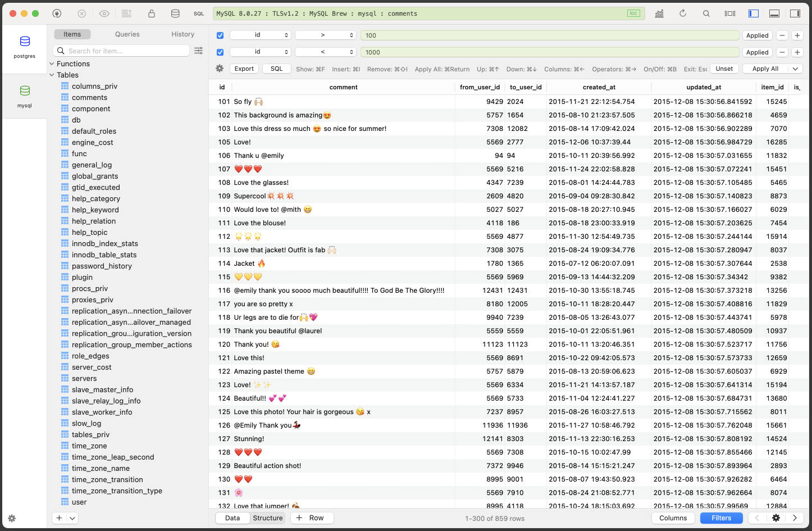Click the sidebar filter options icon

(x=198, y=51)
